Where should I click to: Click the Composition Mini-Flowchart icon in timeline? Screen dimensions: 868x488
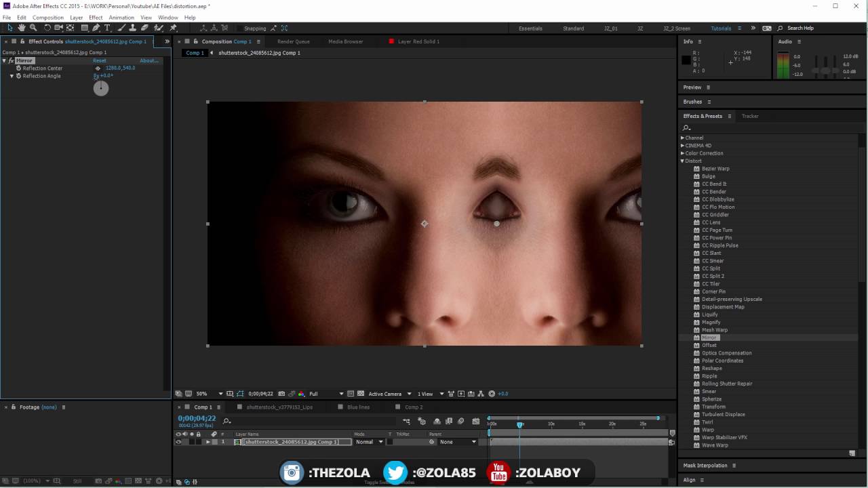click(x=407, y=421)
